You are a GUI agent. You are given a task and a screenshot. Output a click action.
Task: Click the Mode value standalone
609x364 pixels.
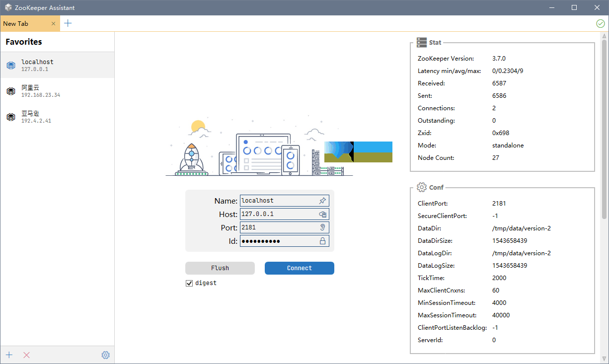(508, 146)
